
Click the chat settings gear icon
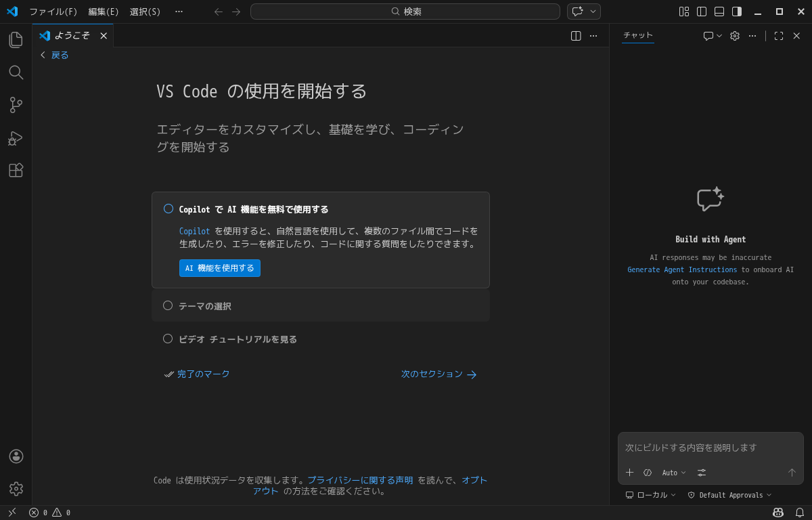734,35
